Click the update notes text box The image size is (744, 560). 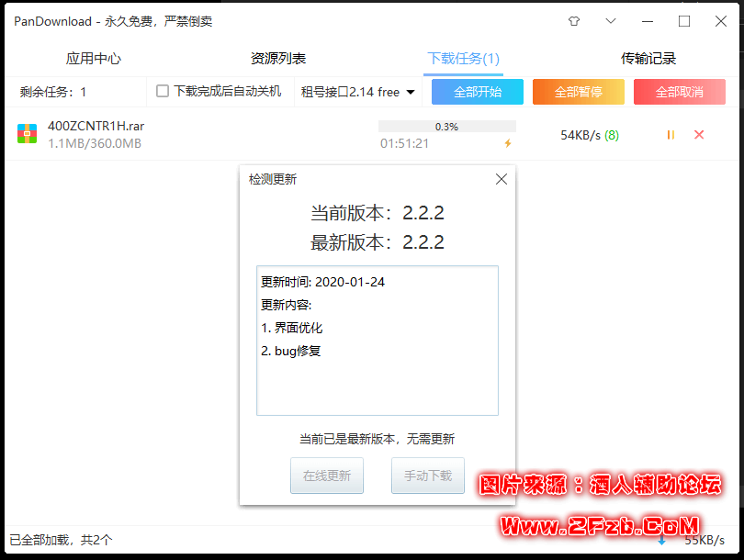click(x=378, y=341)
